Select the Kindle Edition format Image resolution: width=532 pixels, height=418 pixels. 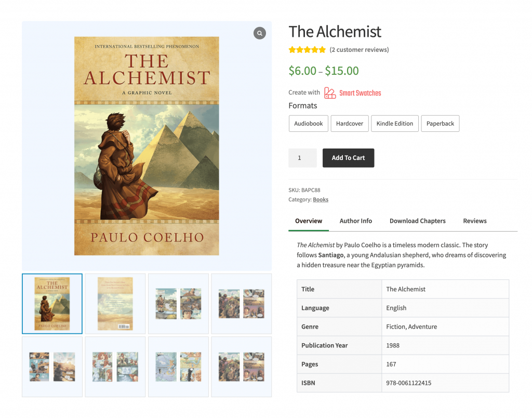[x=395, y=124]
